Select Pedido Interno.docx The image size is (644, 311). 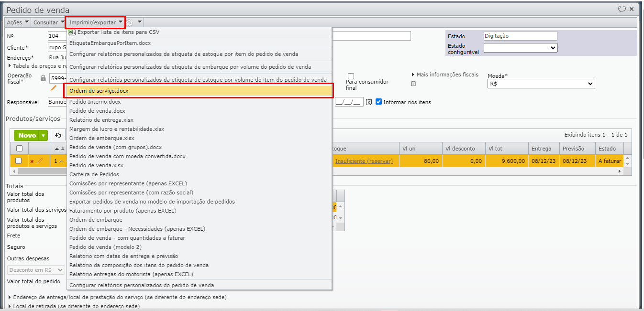pos(199,102)
